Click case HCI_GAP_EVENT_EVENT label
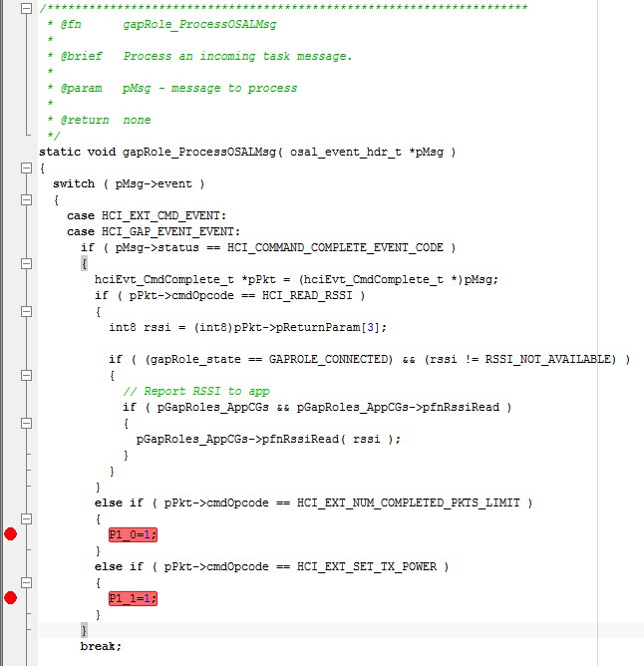644x666 pixels. pos(154,231)
